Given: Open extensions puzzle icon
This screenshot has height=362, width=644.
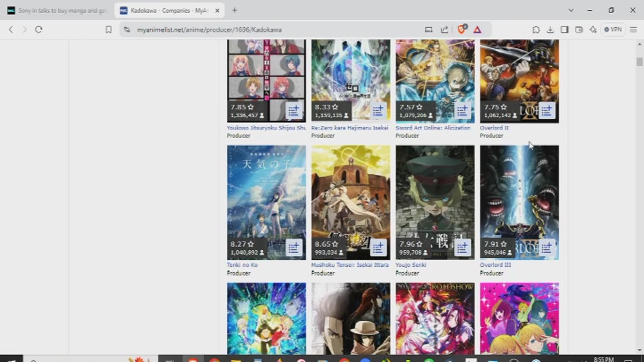Looking at the screenshot, I should [536, 30].
